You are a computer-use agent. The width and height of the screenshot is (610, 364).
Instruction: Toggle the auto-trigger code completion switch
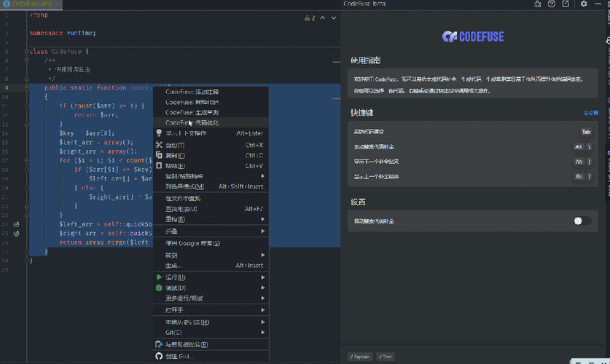tap(582, 221)
